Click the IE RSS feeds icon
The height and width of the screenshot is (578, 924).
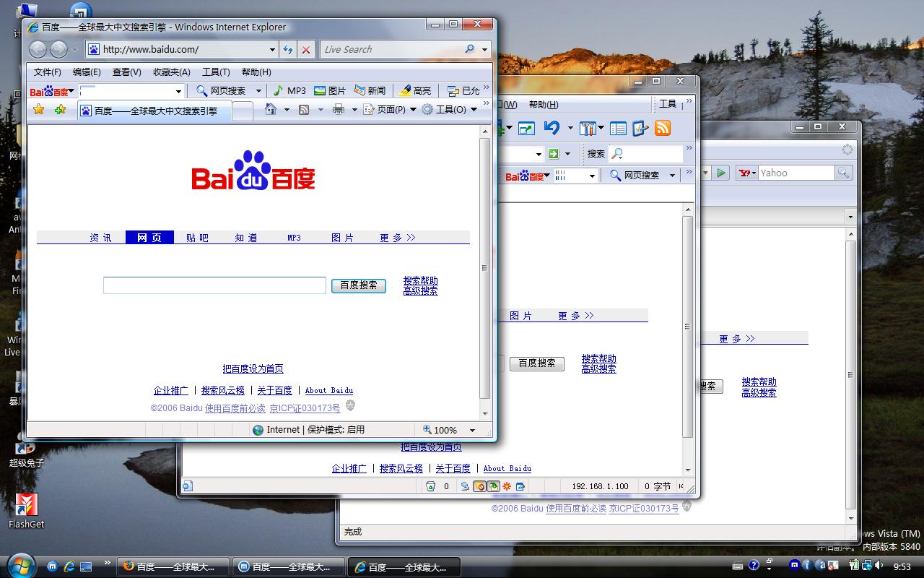point(304,109)
